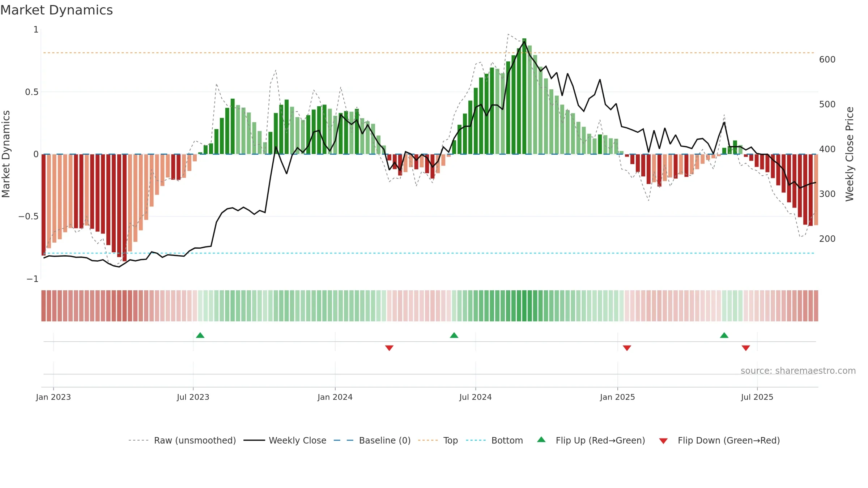The image size is (868, 488).
Task: Toggle the Weekly Close legend entry
Action: (x=285, y=440)
